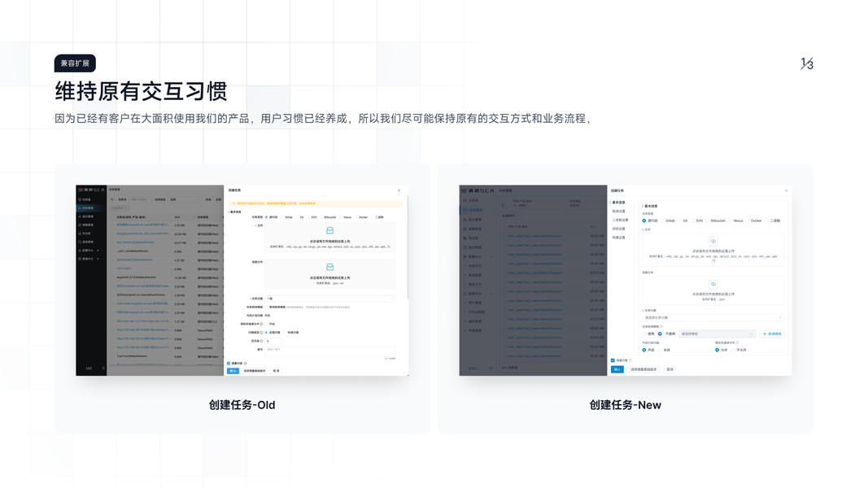868x488 pixels.
Task: Select the Nexus radio in New screenshot
Action: click(x=730, y=220)
